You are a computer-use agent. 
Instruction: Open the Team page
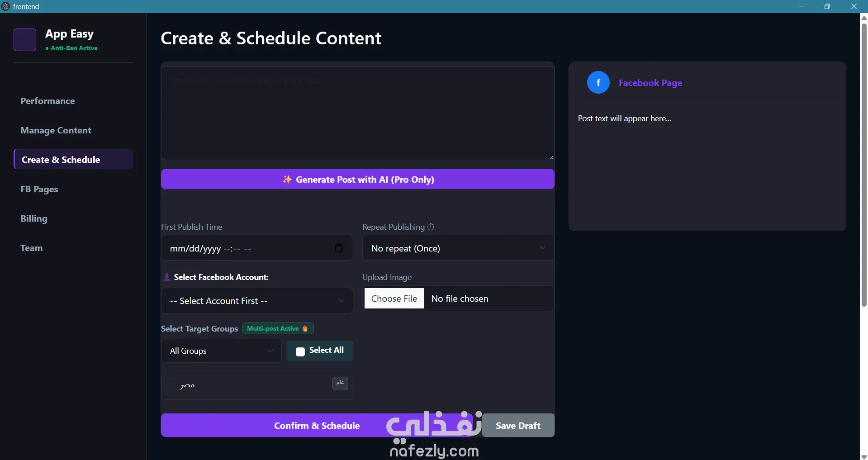coord(32,248)
